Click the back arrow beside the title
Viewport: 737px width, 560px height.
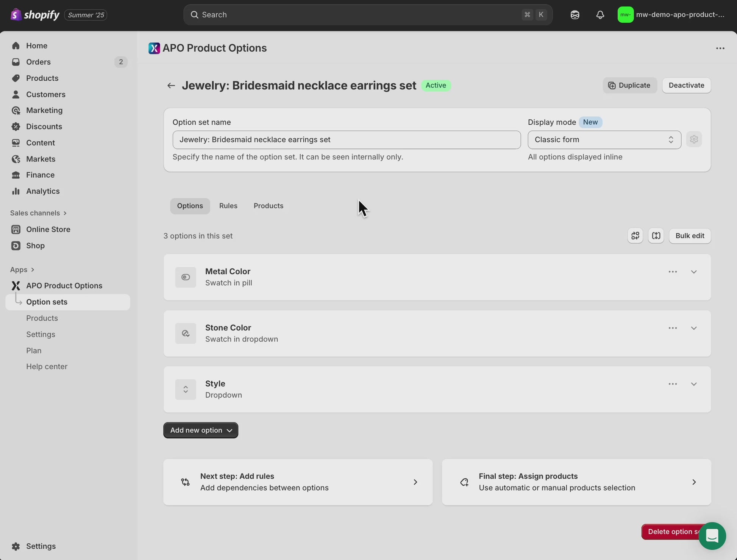pyautogui.click(x=171, y=86)
